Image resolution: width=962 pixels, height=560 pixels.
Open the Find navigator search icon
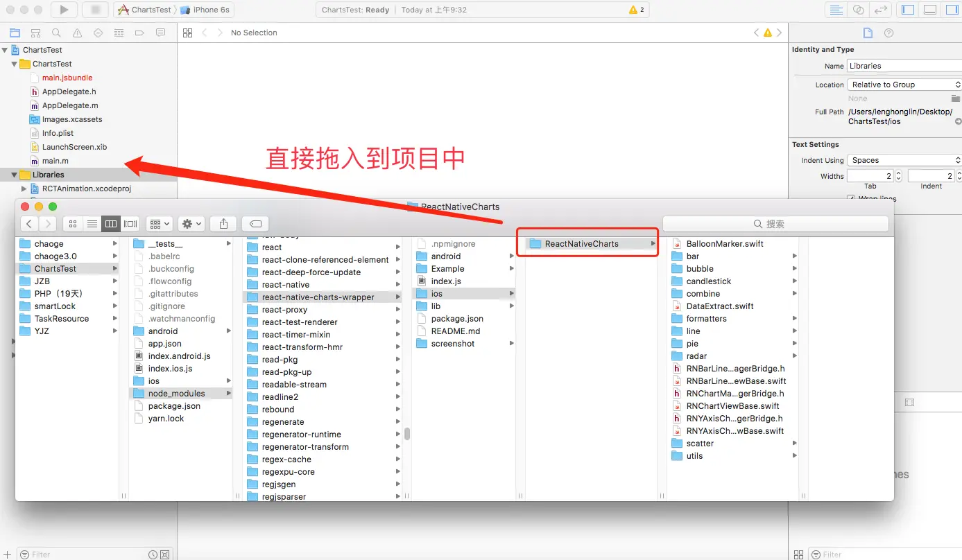pyautogui.click(x=56, y=33)
